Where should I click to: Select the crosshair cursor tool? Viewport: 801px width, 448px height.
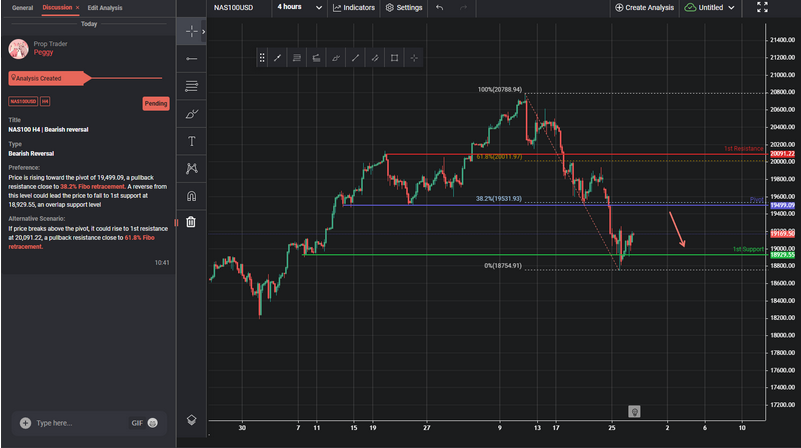tap(192, 32)
